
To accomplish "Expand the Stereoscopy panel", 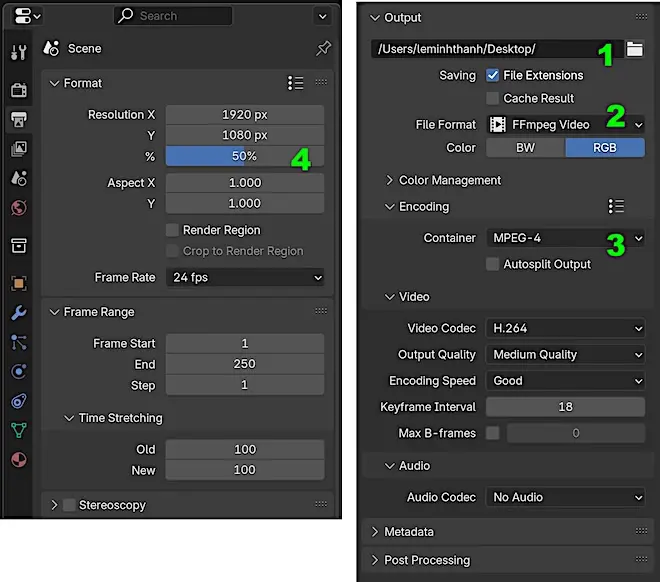I will [54, 505].
